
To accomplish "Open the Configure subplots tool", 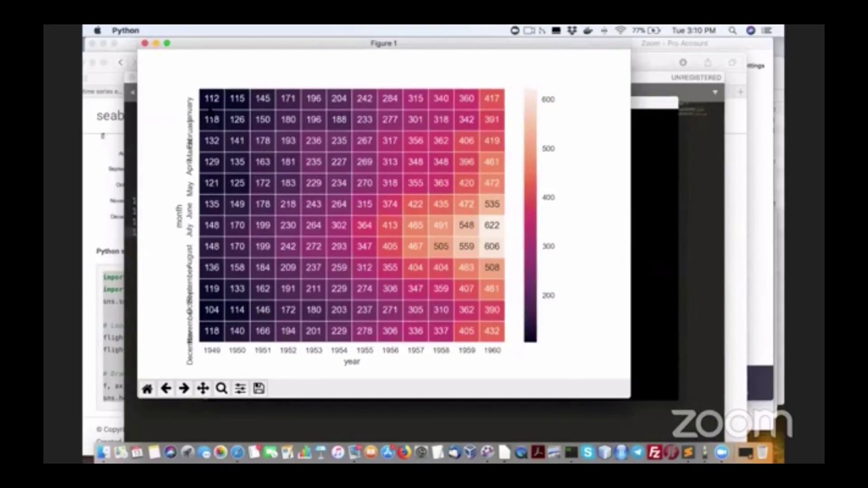I will [x=240, y=388].
